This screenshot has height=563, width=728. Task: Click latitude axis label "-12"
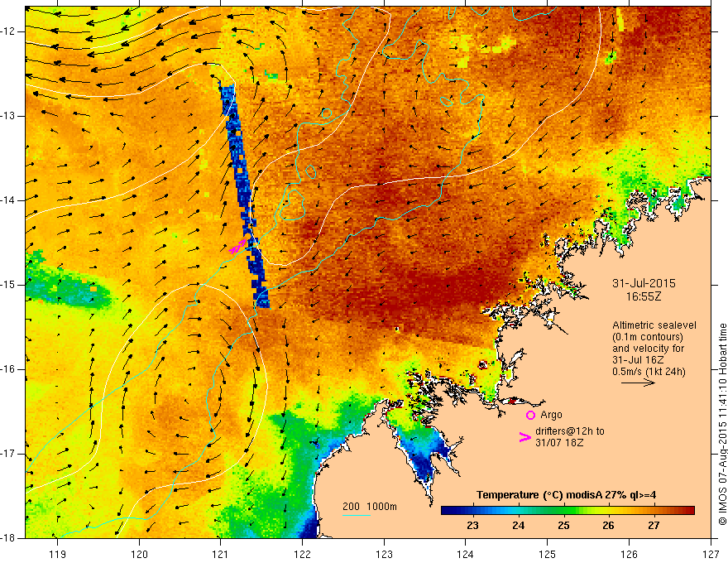click(10, 31)
